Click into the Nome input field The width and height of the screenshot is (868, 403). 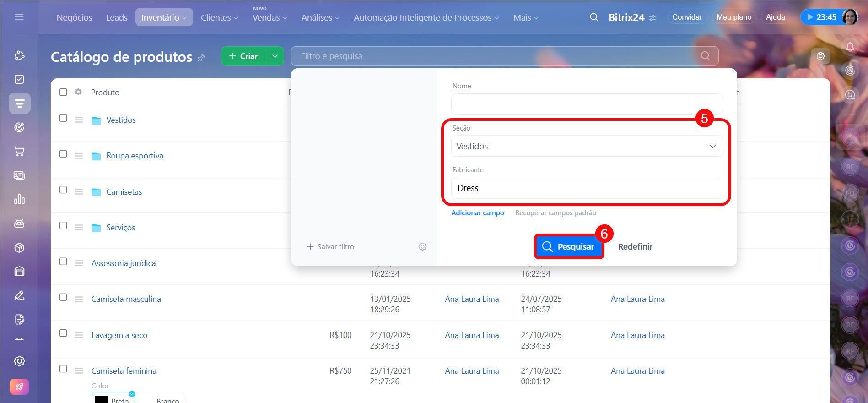(x=587, y=104)
